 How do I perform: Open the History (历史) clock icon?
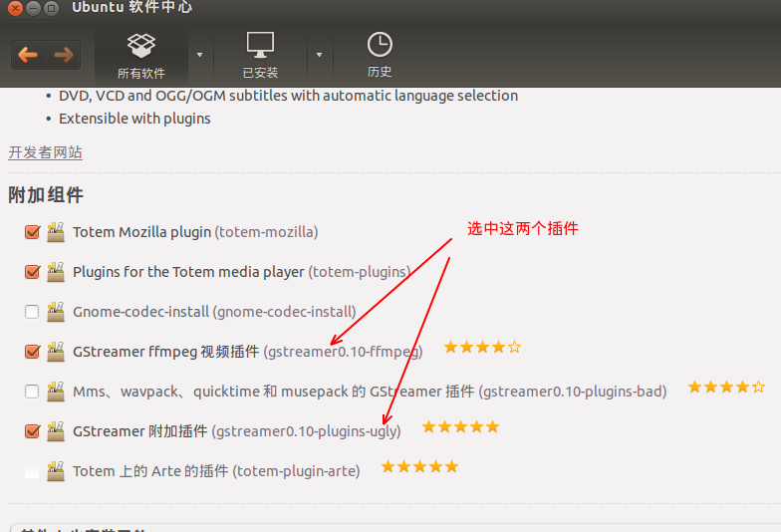click(x=380, y=55)
